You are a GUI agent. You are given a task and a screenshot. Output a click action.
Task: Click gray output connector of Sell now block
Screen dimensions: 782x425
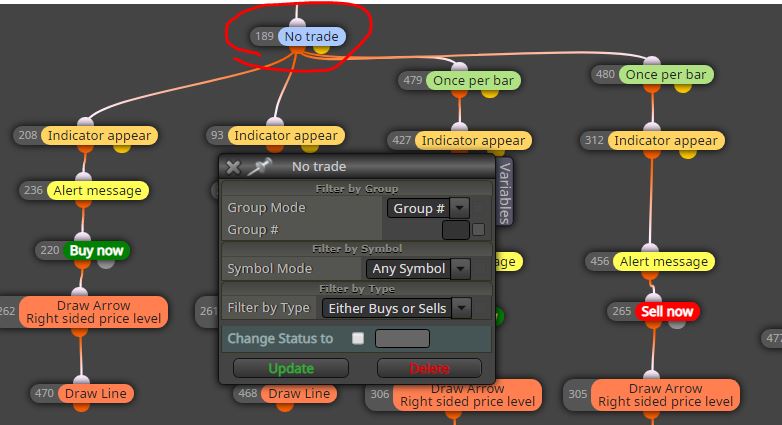(677, 323)
